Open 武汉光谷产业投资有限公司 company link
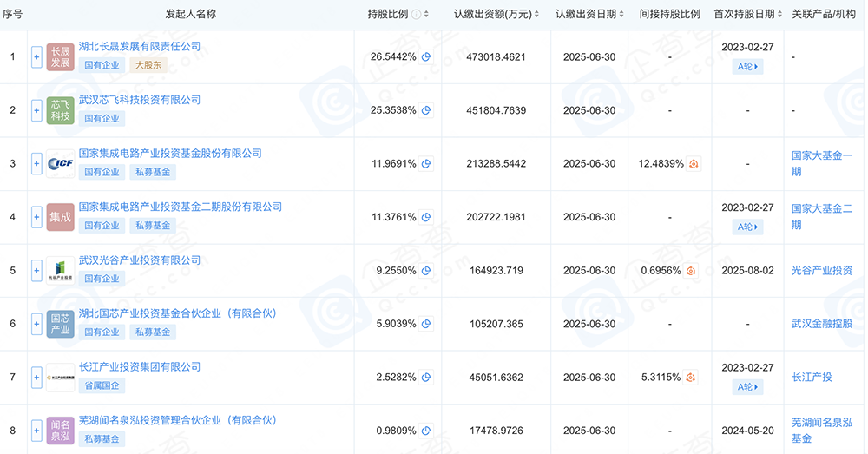Viewport: 868px width, 454px height. point(140,260)
